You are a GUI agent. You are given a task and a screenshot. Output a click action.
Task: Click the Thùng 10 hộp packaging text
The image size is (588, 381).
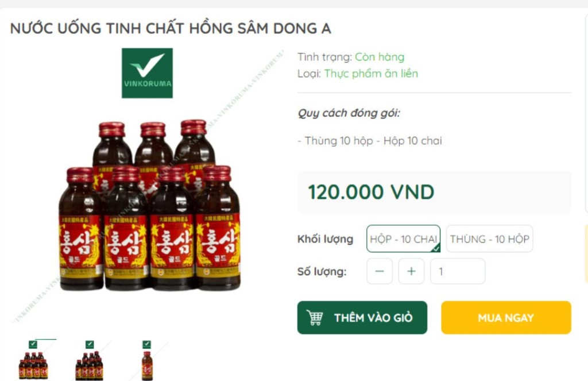(x=339, y=141)
